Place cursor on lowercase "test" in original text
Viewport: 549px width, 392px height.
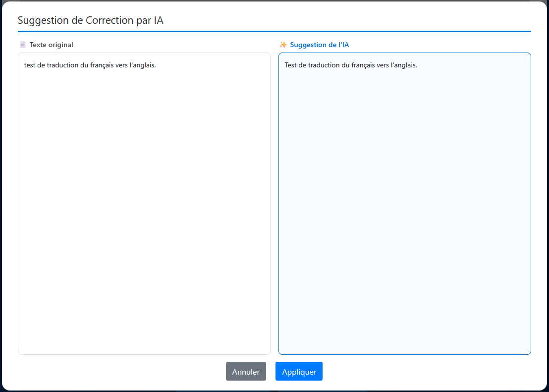30,65
